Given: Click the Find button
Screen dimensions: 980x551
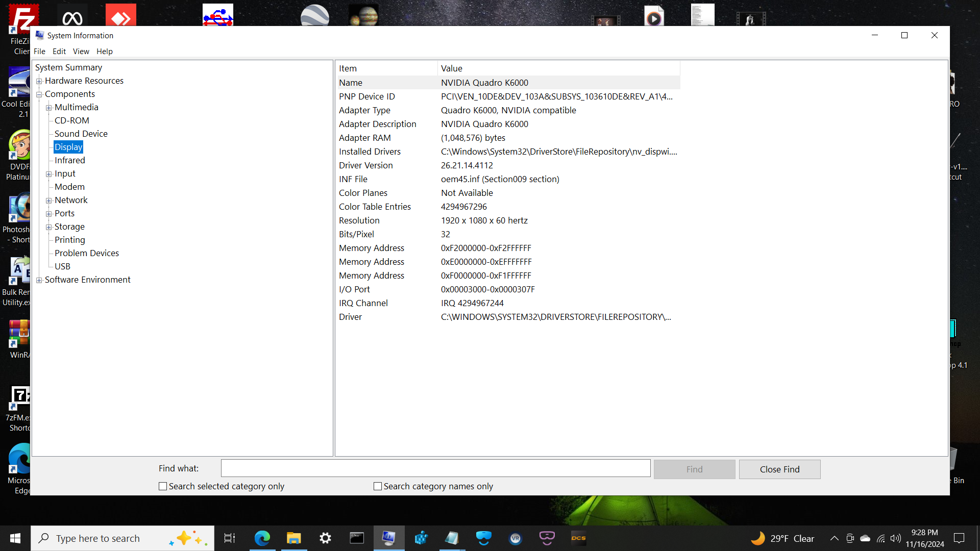Looking at the screenshot, I should (x=694, y=469).
